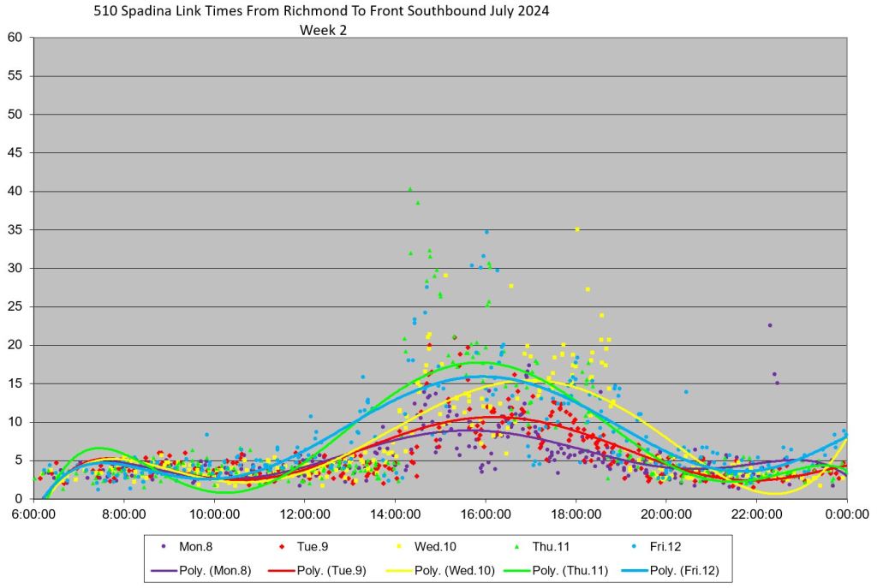Click the 16:00:00 label on time axis
877x588 pixels.
(x=485, y=514)
